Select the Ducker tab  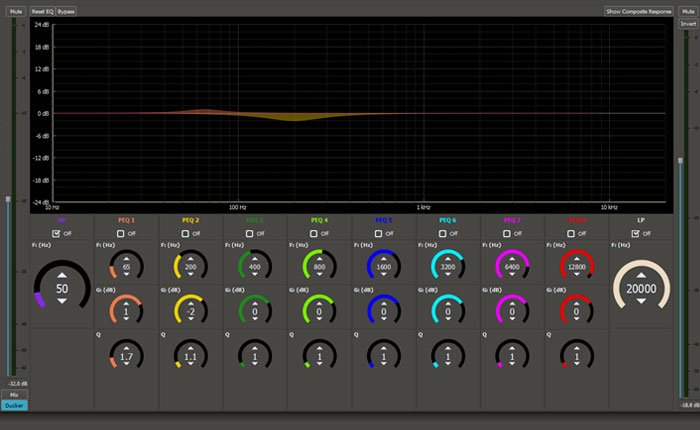[x=14, y=405]
